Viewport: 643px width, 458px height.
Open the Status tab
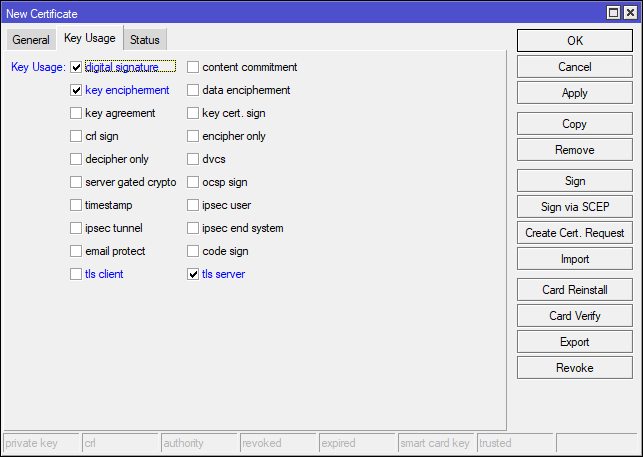pyautogui.click(x=145, y=40)
